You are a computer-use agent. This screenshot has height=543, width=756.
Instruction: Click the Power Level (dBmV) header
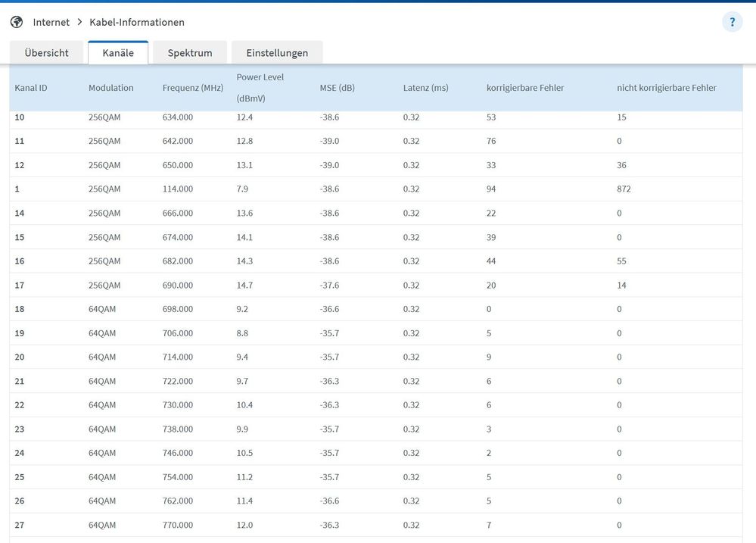[x=260, y=88]
